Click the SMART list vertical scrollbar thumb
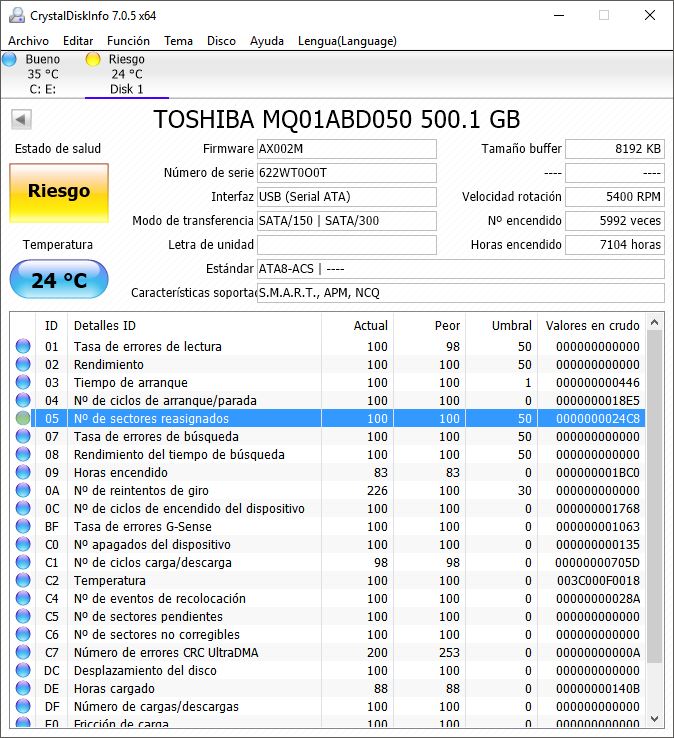The image size is (674, 738). [654, 497]
